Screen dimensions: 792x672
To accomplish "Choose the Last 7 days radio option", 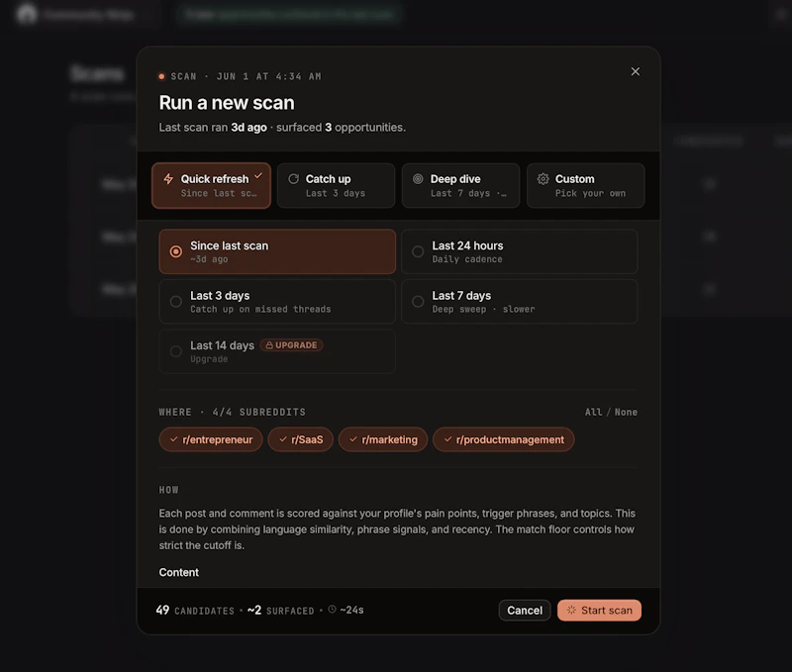I will point(519,302).
